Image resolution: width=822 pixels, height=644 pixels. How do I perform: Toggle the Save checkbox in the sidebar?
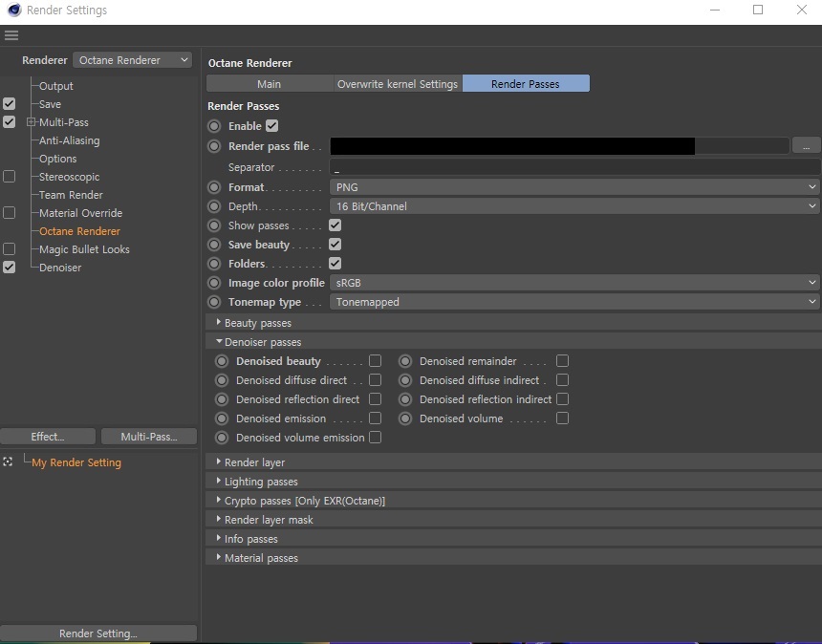click(x=10, y=104)
